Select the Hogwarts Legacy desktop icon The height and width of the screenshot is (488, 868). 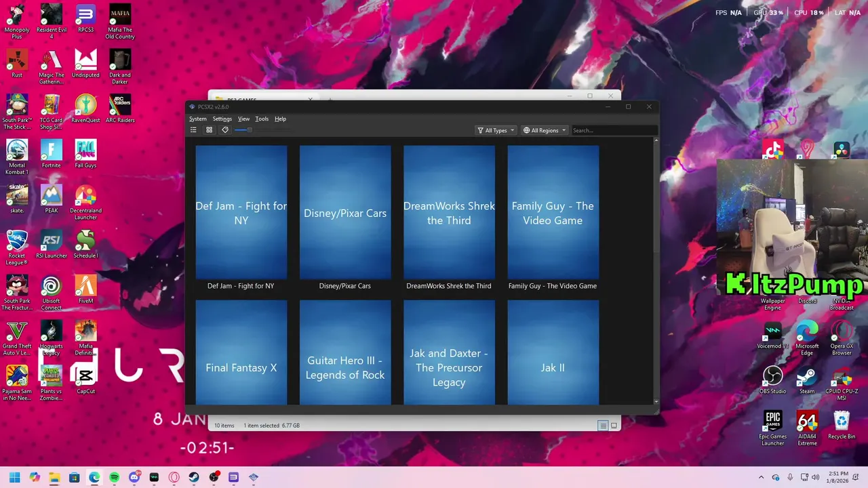(x=52, y=338)
